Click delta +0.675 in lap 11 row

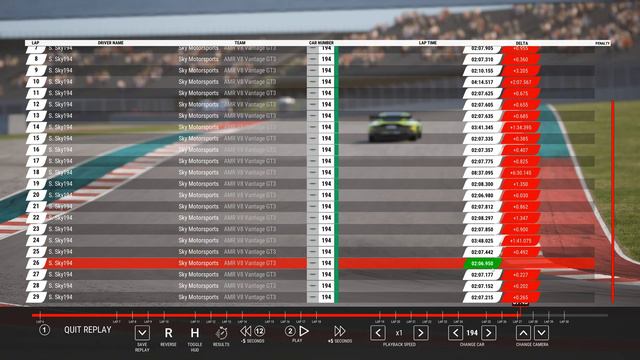(x=520, y=93)
